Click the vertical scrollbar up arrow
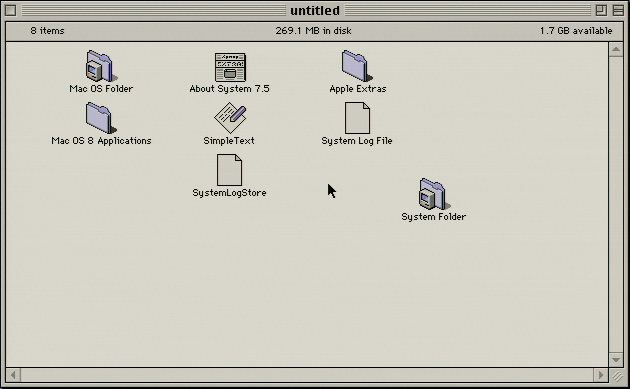The width and height of the screenshot is (630, 389). tap(616, 50)
